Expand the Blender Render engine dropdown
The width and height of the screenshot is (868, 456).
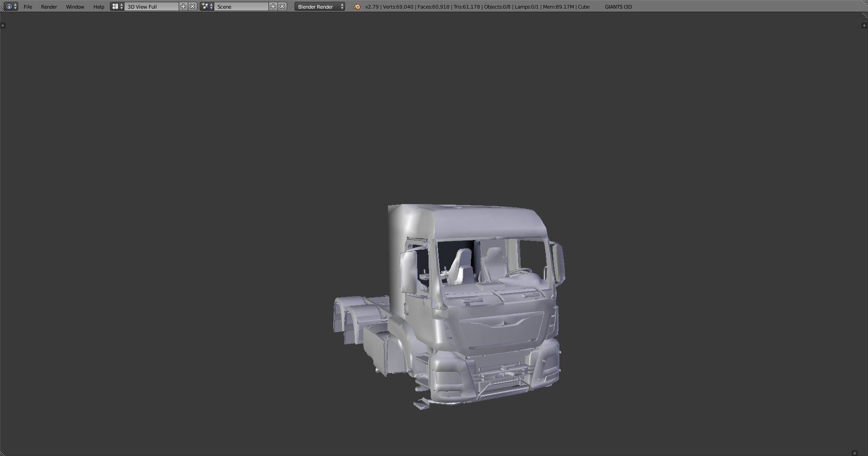320,7
